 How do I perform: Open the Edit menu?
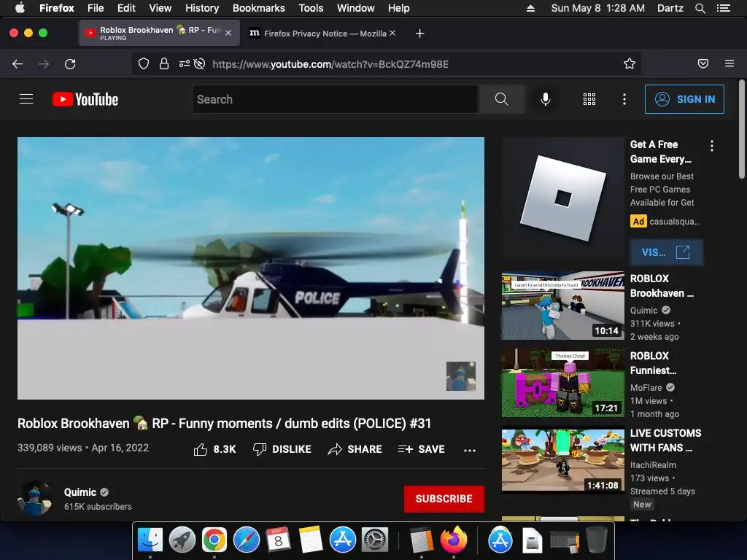[x=126, y=8]
